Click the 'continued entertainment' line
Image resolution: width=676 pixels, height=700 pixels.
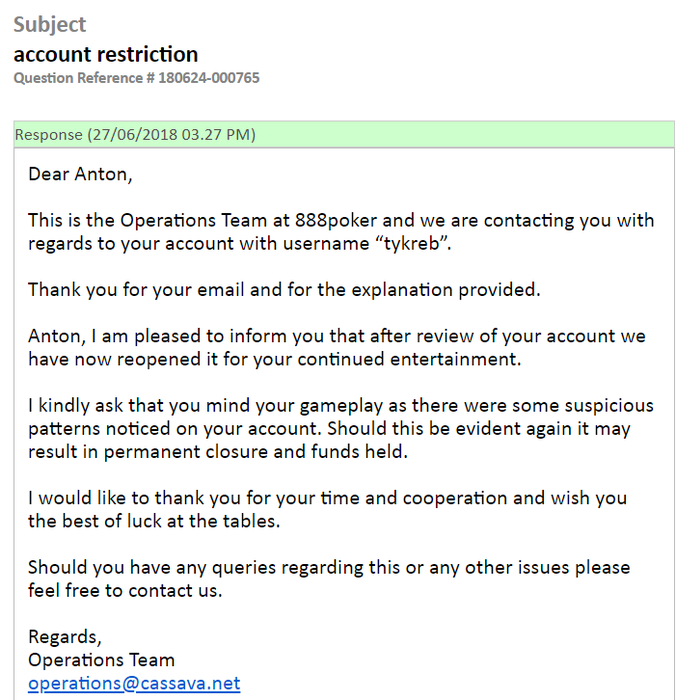(274, 359)
